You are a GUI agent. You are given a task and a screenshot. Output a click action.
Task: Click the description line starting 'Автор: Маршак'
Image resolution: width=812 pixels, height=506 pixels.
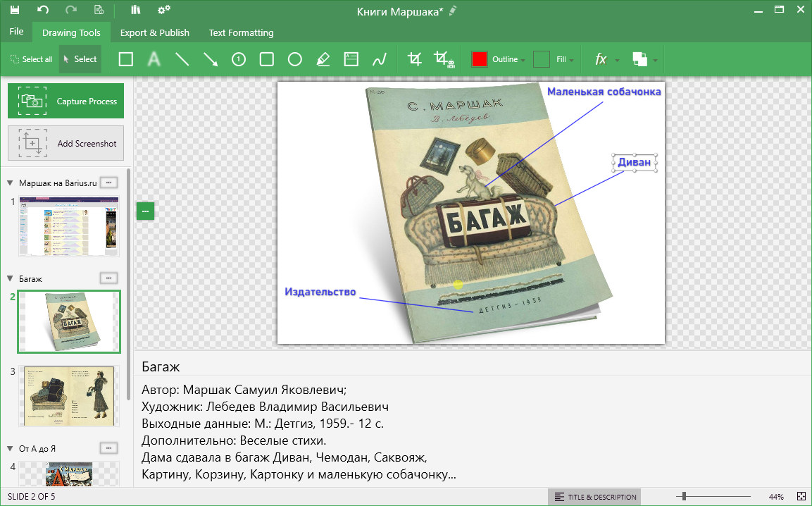tap(244, 390)
